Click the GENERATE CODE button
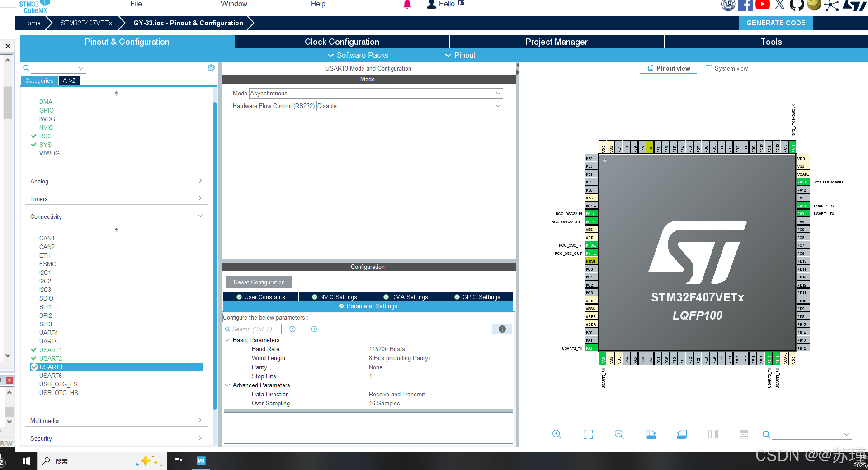This screenshot has width=868, height=470. click(776, 23)
